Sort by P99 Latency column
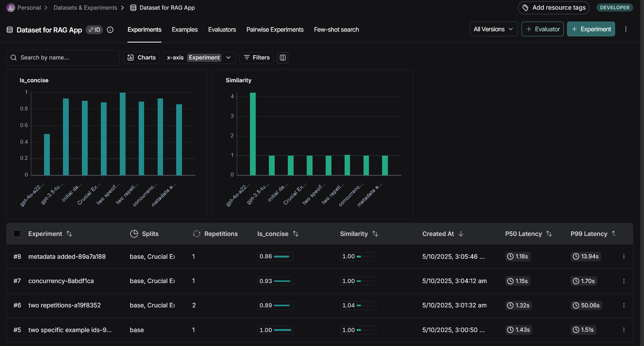644x346 pixels. tap(614, 233)
